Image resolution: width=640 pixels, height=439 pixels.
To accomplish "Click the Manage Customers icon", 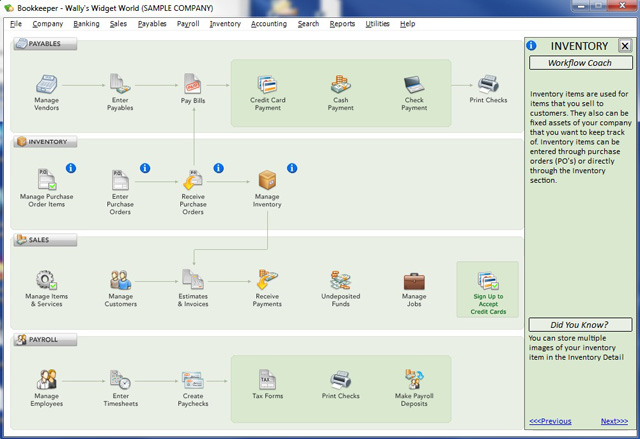I will pos(120,283).
